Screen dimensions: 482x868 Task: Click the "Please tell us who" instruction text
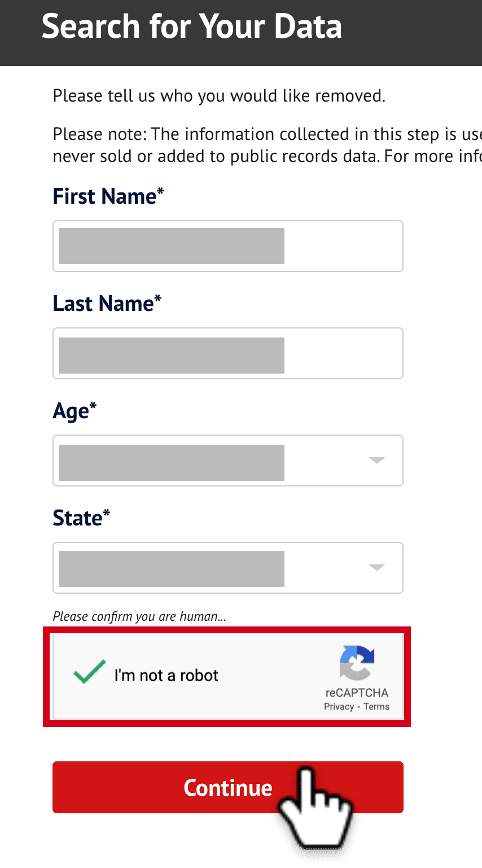tap(219, 96)
